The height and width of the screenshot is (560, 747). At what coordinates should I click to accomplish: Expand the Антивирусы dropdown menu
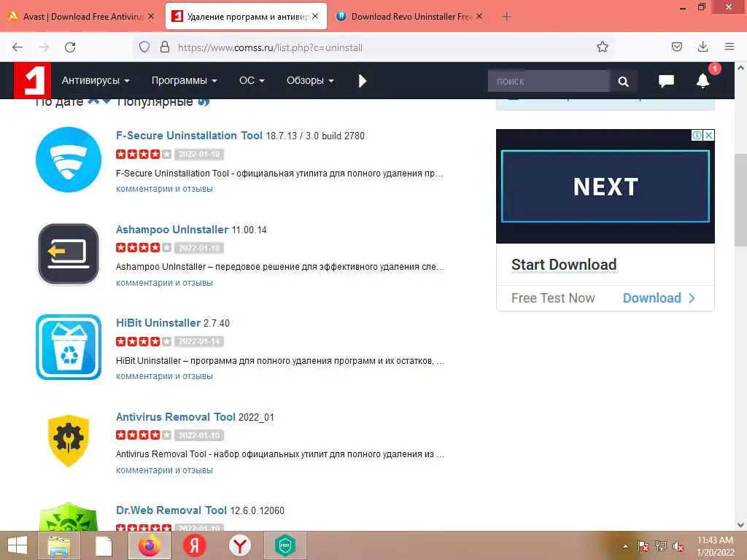pos(96,80)
